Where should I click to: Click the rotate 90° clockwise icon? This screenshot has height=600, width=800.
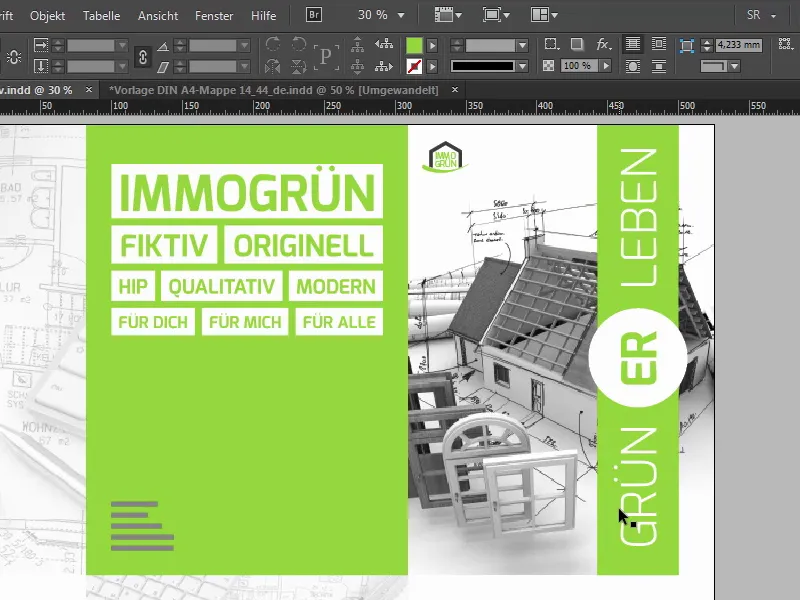(x=273, y=44)
